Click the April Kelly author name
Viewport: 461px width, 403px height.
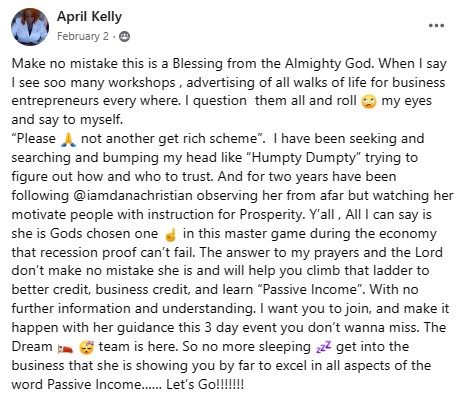pos(89,17)
